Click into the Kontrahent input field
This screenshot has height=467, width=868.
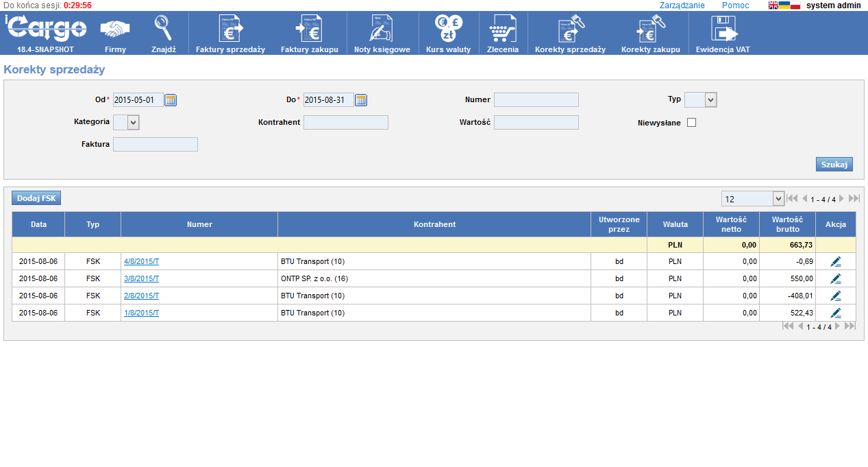(345, 123)
